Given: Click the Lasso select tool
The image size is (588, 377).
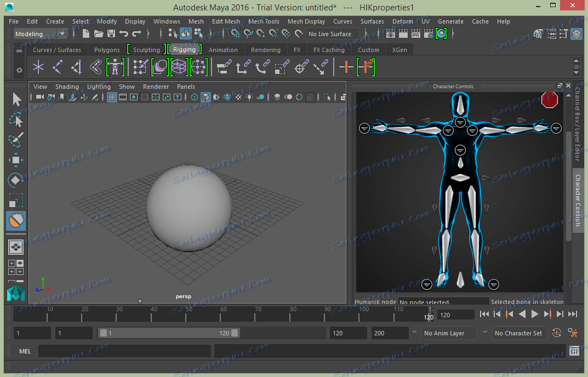Looking at the screenshot, I should point(16,119).
